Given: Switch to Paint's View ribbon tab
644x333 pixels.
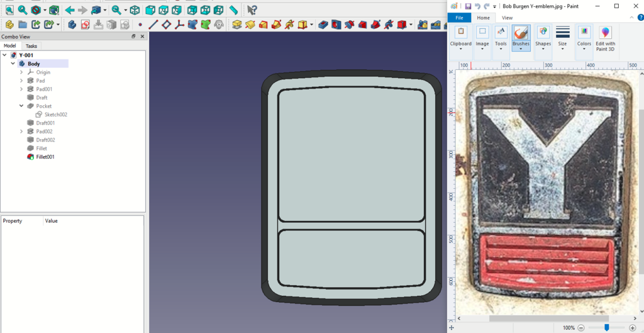Looking at the screenshot, I should point(508,18).
